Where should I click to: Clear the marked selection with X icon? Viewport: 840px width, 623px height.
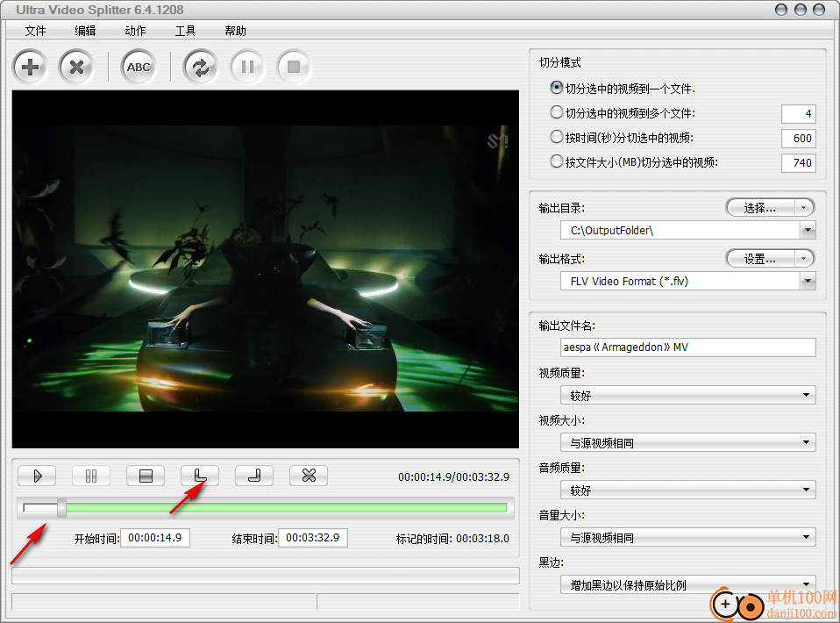click(x=309, y=476)
